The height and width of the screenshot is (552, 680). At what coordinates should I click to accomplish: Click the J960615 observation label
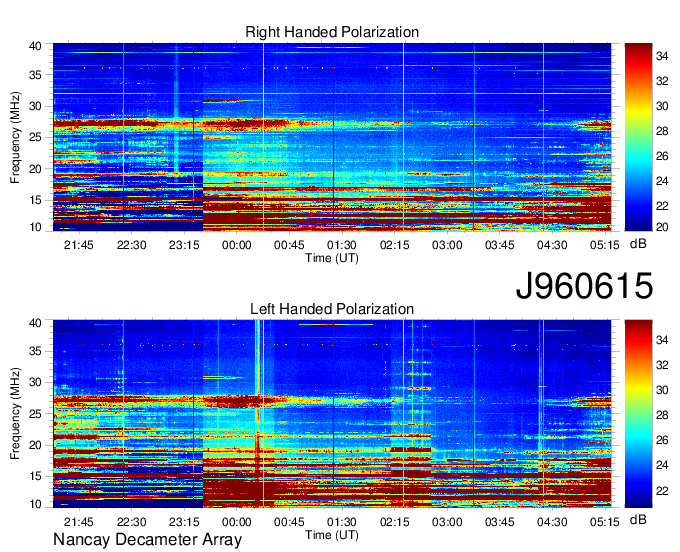point(584,285)
